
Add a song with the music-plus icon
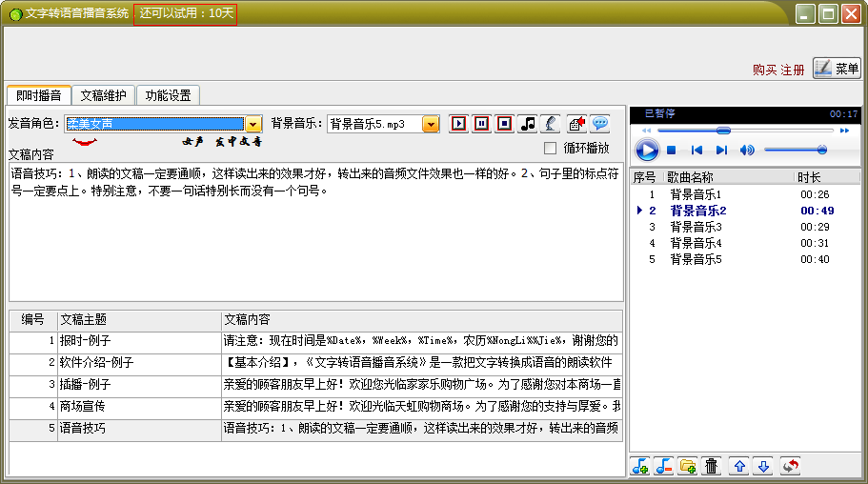pyautogui.click(x=640, y=466)
